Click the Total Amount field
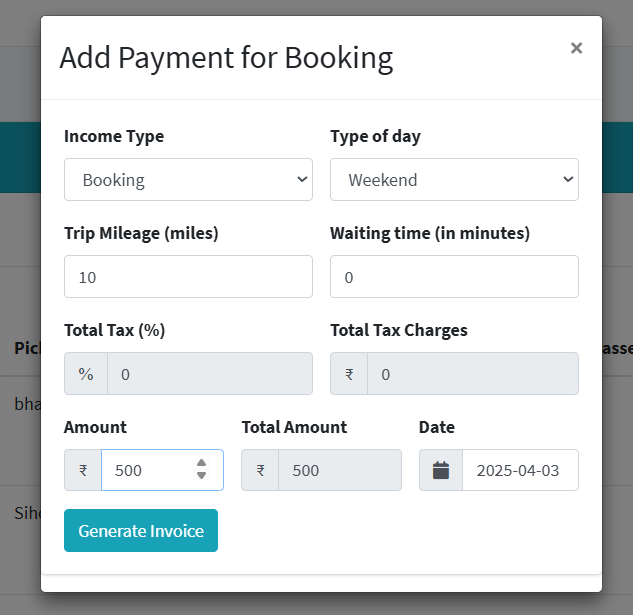 (339, 470)
